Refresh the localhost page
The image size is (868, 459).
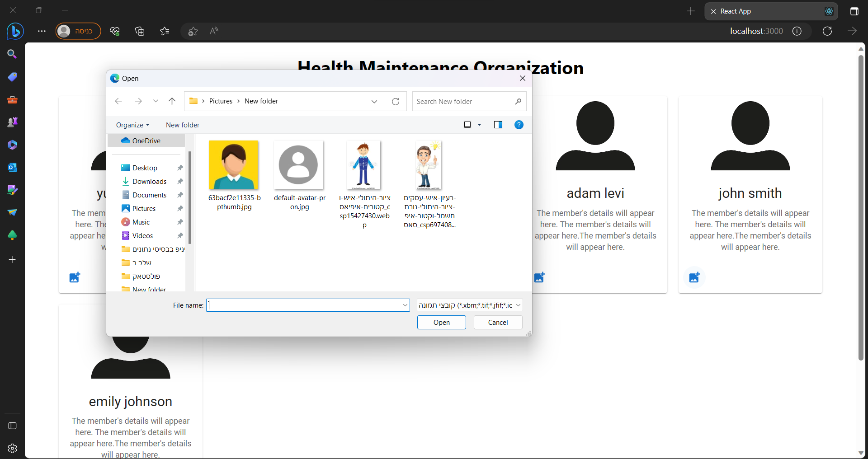click(x=827, y=31)
